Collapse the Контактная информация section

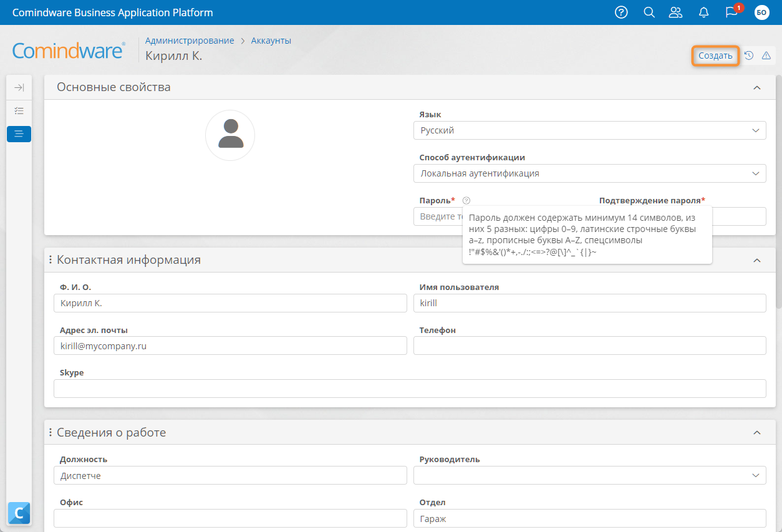pos(757,260)
